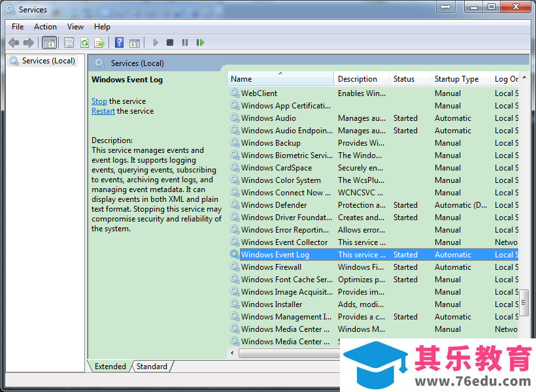Click the gear icon beside Windows Installer
This screenshot has width=536, height=392.
235,304
